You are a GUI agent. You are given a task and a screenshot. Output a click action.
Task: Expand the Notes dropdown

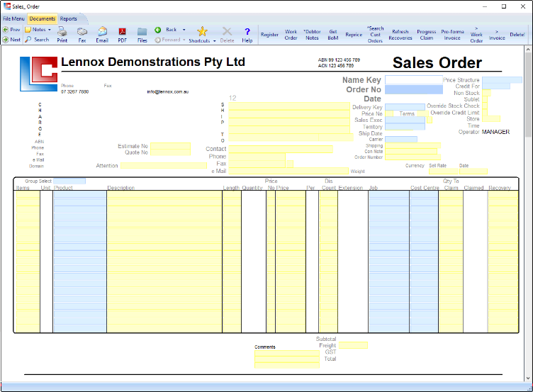click(50, 30)
